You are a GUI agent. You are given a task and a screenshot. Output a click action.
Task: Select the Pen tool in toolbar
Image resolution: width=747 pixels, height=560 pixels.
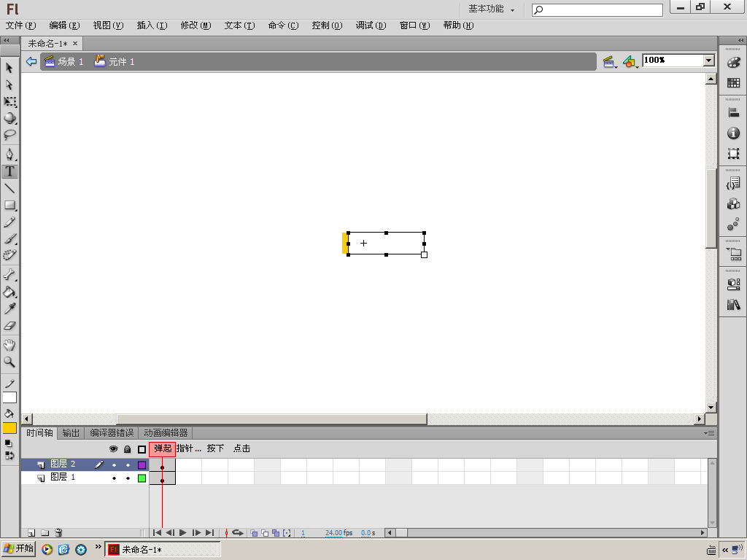[9, 155]
